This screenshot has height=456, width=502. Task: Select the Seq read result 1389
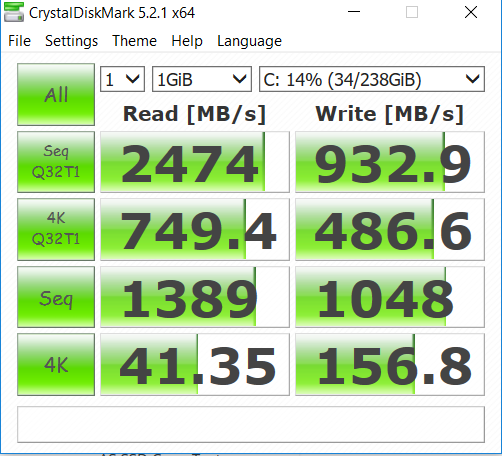click(195, 297)
